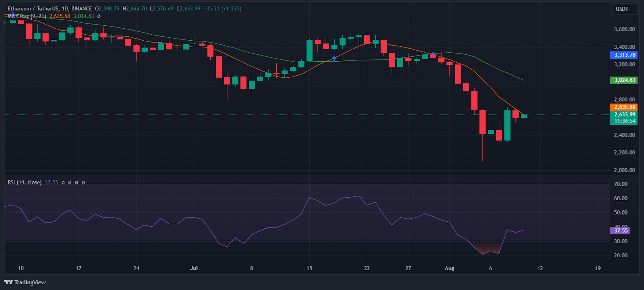Click the 70.00 RSI axis label
Image resolution: width=644 pixels, height=290 pixels.
coord(621,184)
